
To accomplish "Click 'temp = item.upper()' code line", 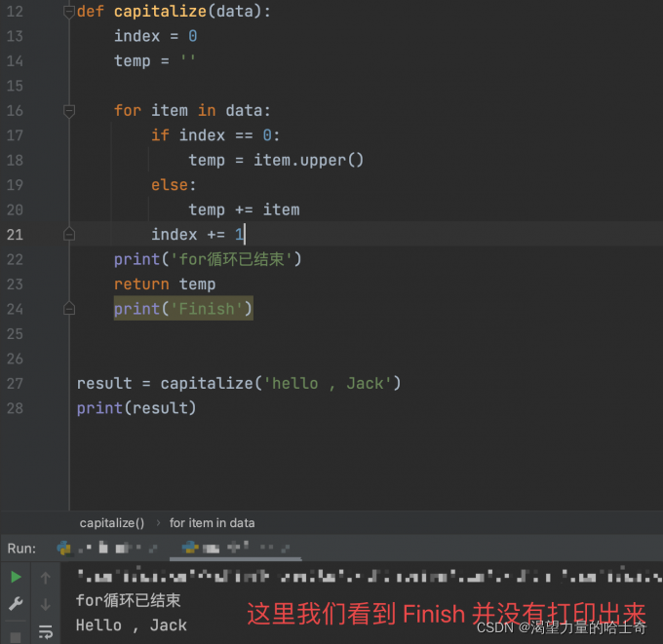I will pos(276,161).
